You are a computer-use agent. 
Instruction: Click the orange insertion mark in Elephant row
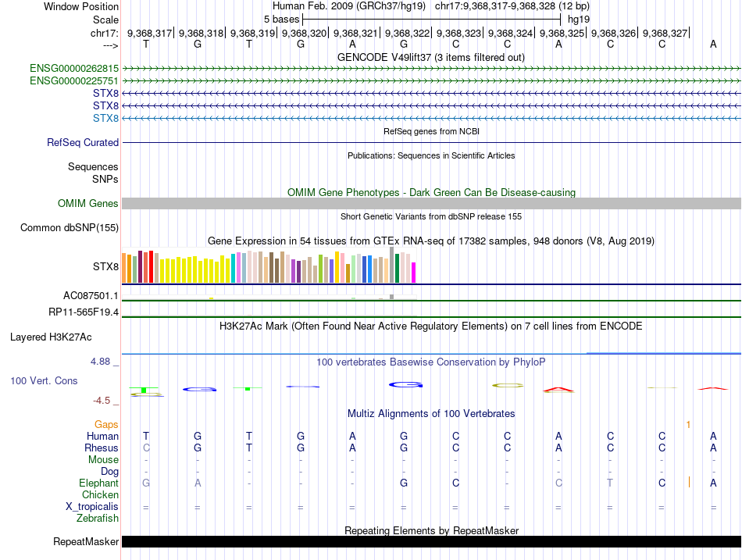tap(689, 483)
